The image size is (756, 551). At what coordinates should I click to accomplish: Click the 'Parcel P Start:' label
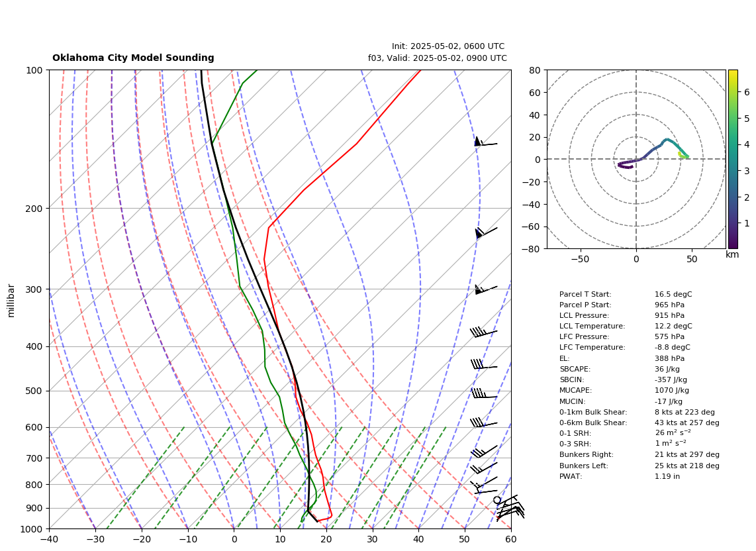pyautogui.click(x=585, y=305)
